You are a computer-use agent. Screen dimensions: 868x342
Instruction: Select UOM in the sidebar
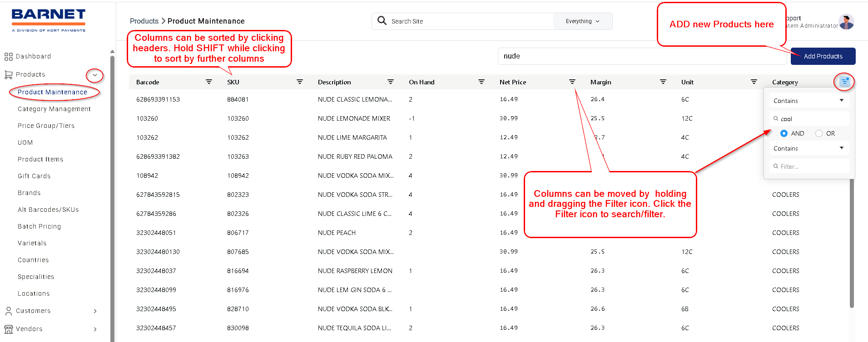tap(25, 142)
